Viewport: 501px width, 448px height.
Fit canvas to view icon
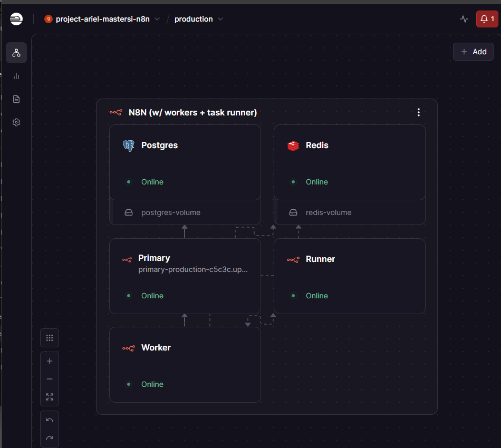click(x=50, y=397)
